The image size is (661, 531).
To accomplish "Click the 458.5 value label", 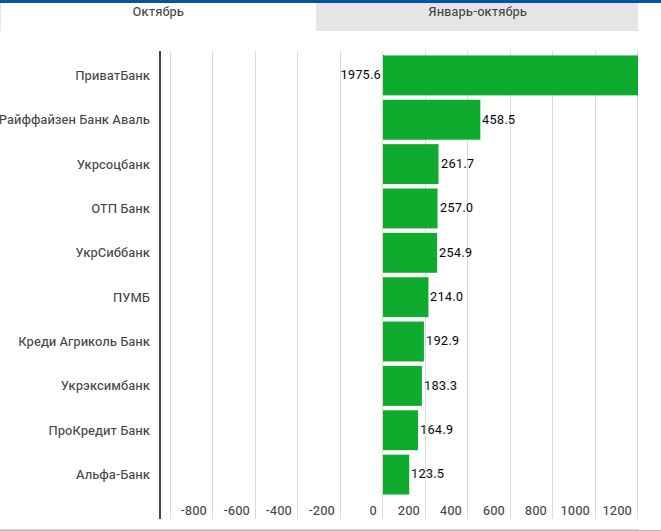I will coord(498,120).
